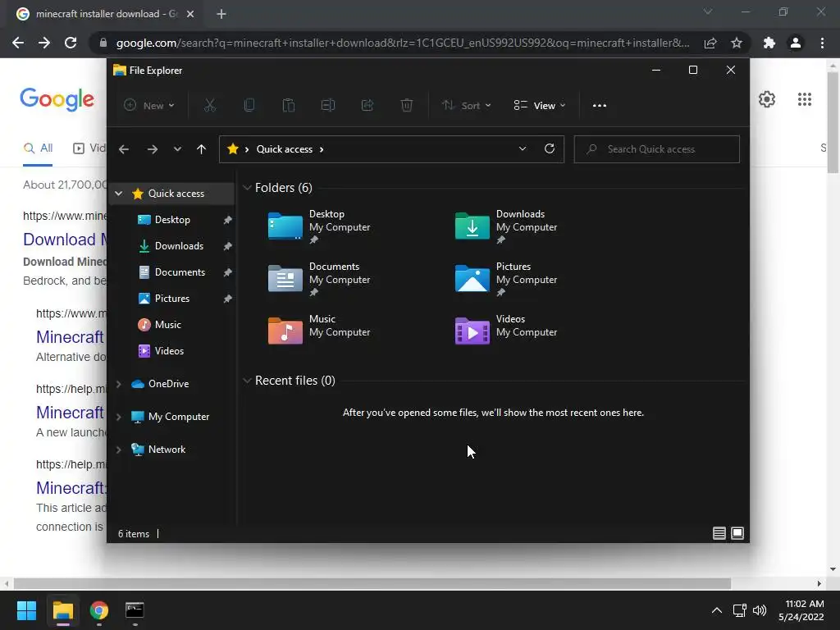Open Google apps grid icon

pyautogui.click(x=804, y=99)
